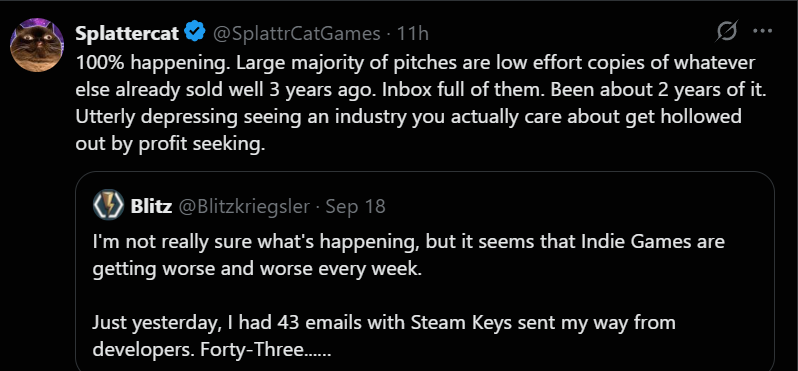Open the three-dot More options menu
The width and height of the screenshot is (798, 371).
[x=762, y=32]
